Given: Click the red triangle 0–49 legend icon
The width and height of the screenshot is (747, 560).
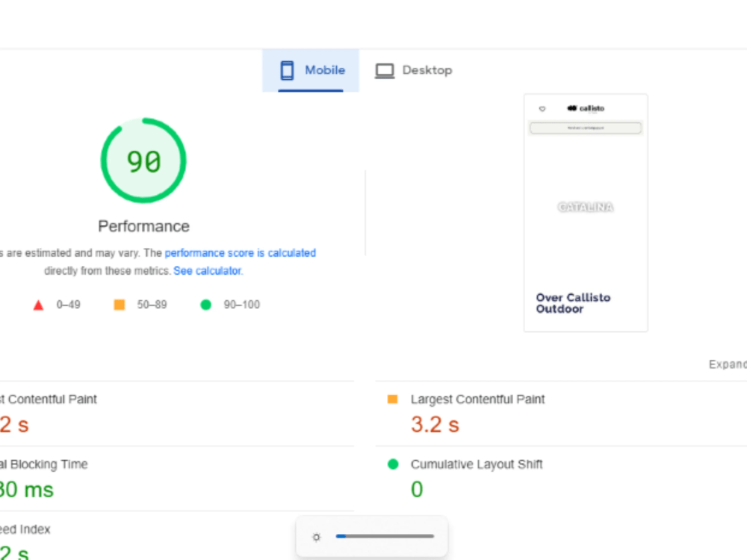Looking at the screenshot, I should point(38,305).
